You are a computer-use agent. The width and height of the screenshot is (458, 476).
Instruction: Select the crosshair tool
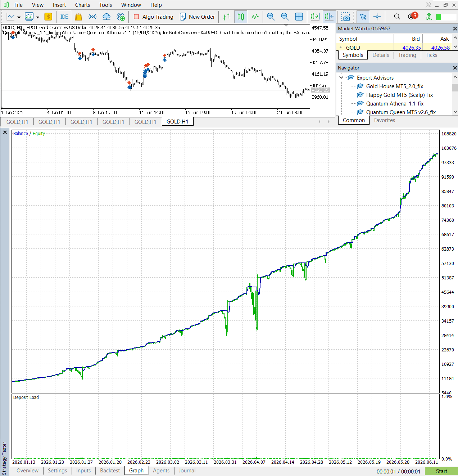point(377,17)
